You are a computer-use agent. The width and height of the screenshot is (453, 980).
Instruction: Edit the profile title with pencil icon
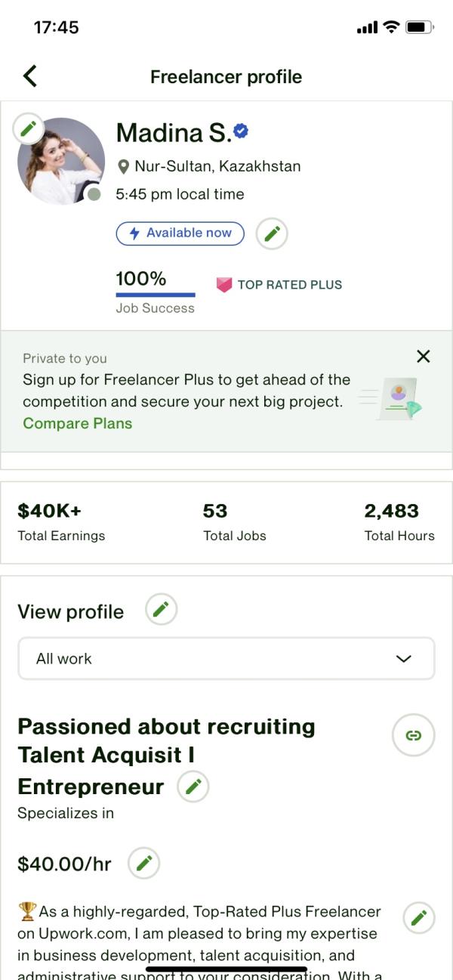(193, 787)
